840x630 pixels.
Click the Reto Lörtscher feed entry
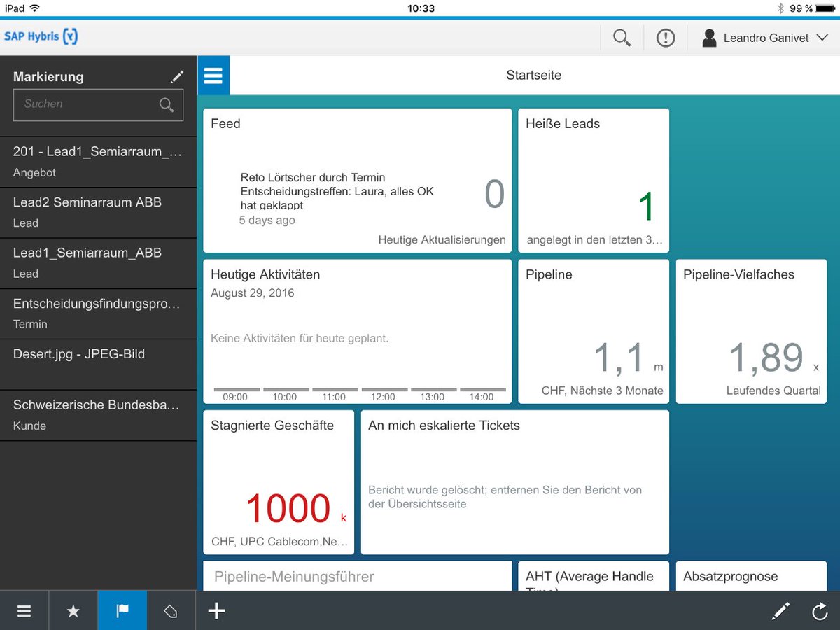[336, 192]
